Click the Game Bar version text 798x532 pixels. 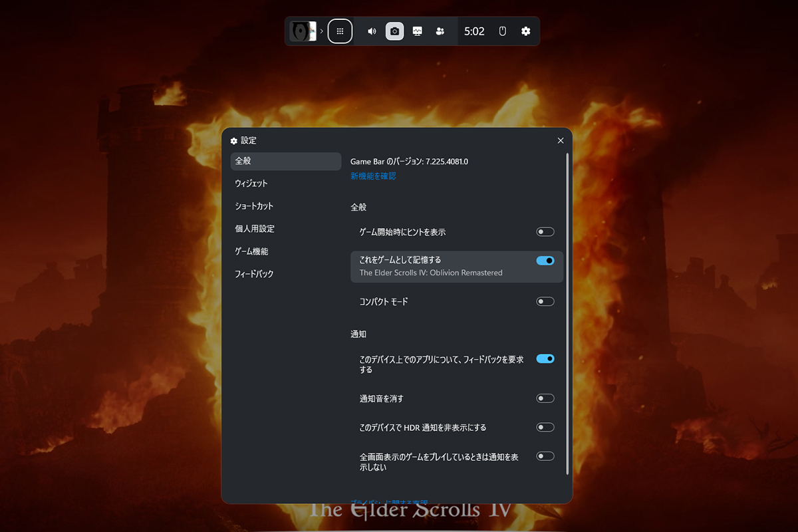pos(409,162)
